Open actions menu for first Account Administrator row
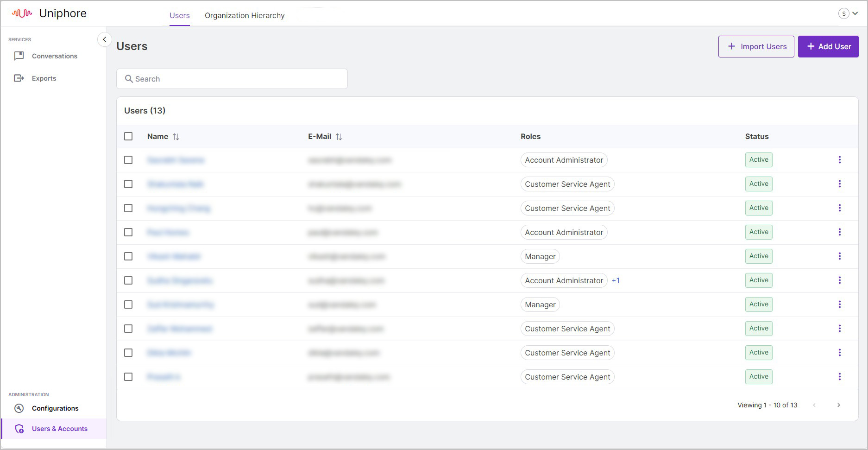 pos(839,160)
